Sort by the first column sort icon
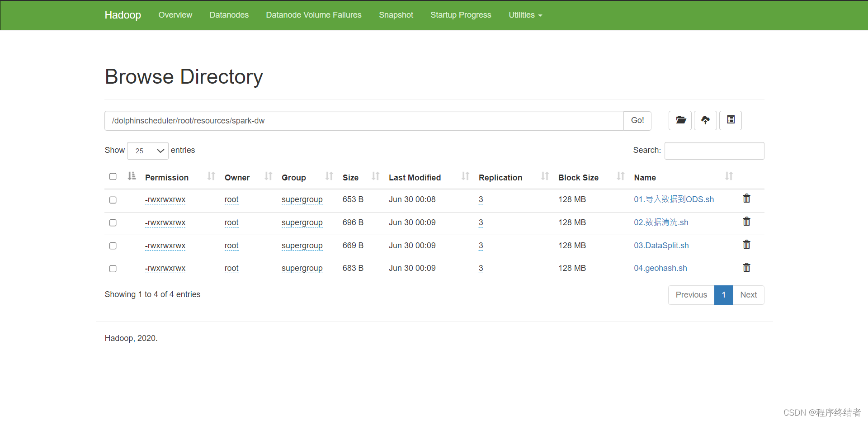This screenshot has height=421, width=868. [x=132, y=176]
